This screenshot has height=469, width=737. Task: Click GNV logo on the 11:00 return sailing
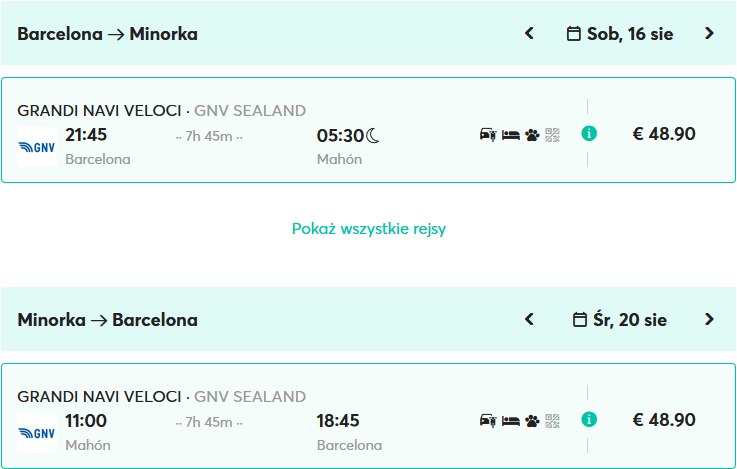pyautogui.click(x=37, y=433)
